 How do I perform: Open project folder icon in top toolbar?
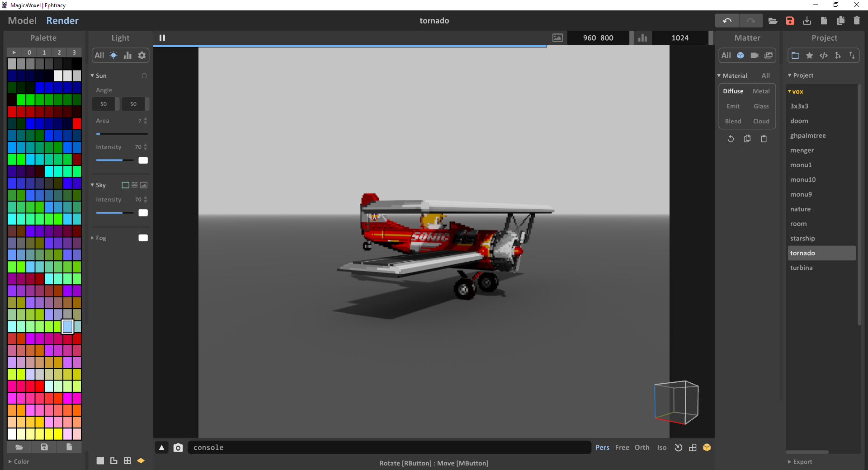tap(773, 21)
